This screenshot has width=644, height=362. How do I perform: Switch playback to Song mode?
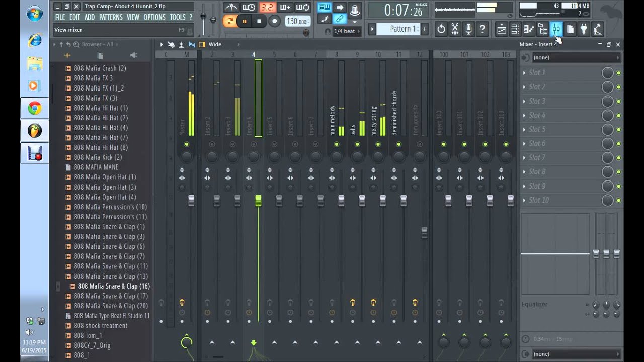coord(230,21)
